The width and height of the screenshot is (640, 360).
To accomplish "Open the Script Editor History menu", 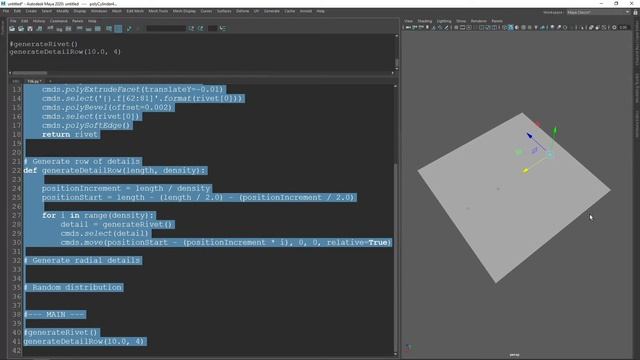I will click(39, 21).
